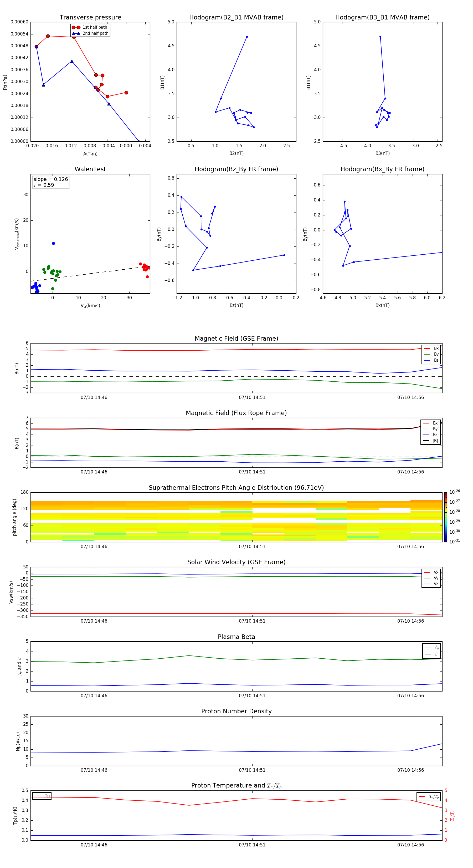Click the 'V_remaining(km/s)' y-axis label
The width and height of the screenshot is (473, 868).
pos(17,234)
